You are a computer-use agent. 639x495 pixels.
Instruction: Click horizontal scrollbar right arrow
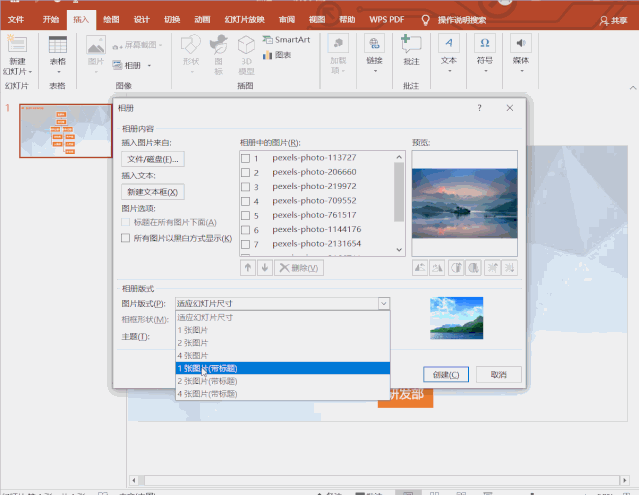[x=624, y=480]
